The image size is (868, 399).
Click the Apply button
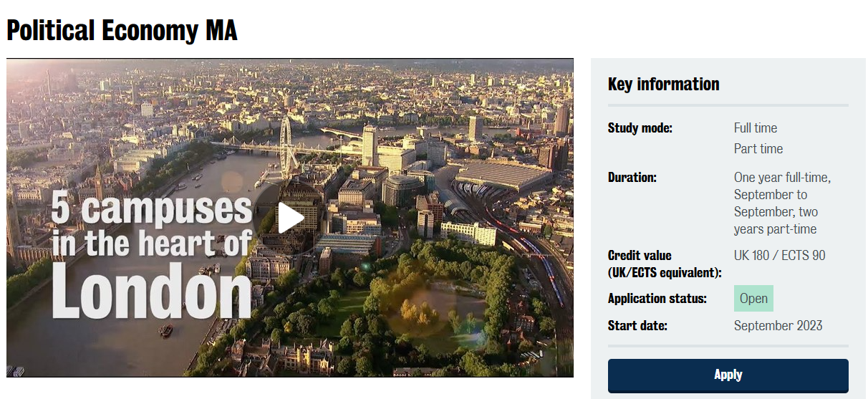(728, 375)
